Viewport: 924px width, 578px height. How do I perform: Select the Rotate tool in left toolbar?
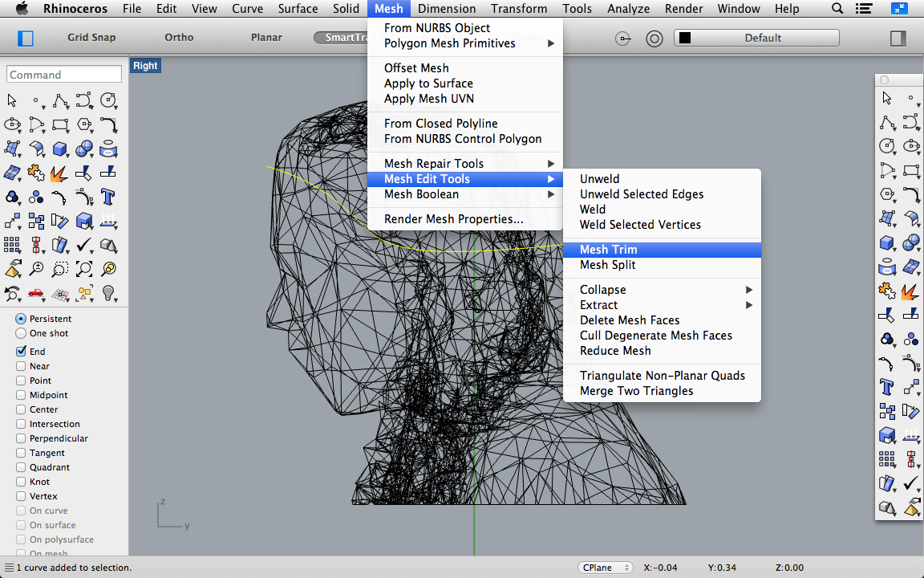(x=59, y=222)
